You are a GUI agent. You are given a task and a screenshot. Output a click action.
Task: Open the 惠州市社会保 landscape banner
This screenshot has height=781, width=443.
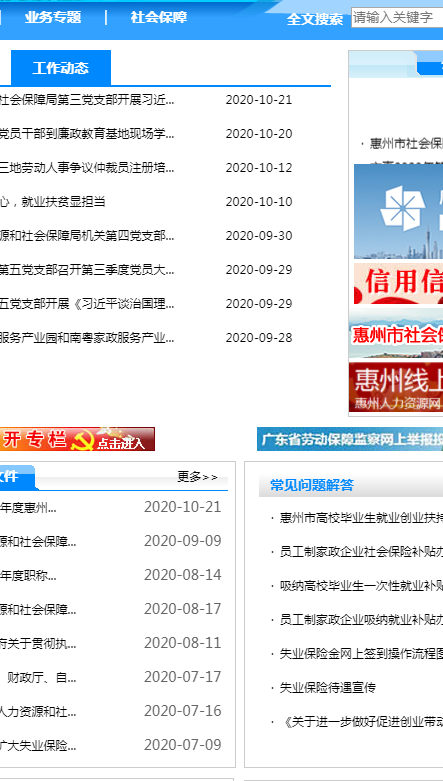tap(396, 333)
